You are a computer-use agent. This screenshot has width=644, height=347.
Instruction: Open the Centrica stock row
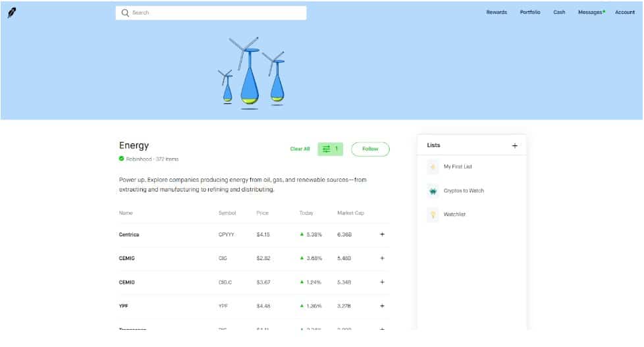[254, 234]
